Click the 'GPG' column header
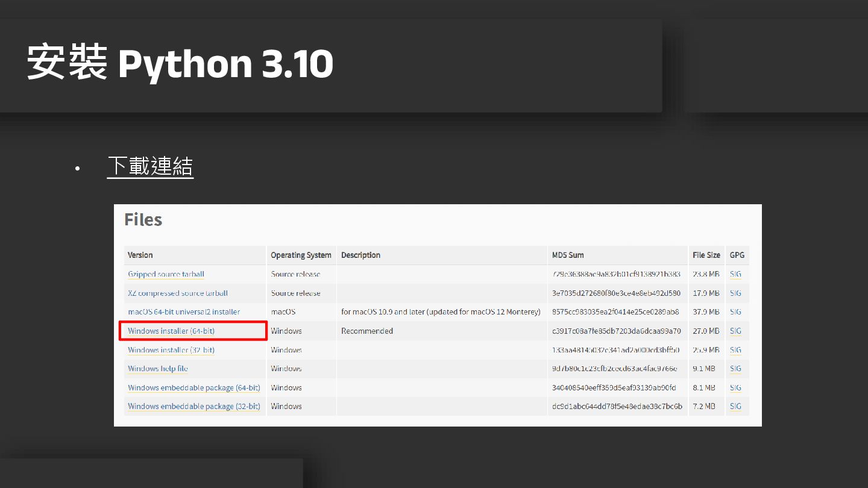 pyautogui.click(x=737, y=255)
